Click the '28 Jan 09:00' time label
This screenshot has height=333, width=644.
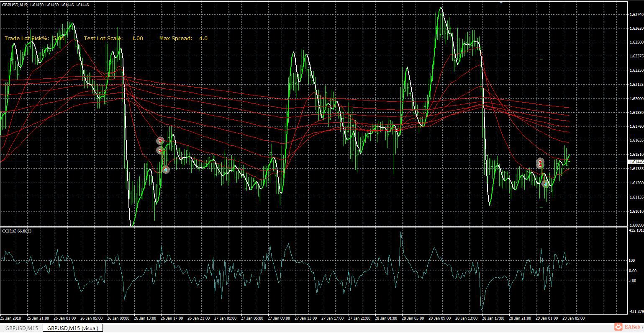click(441, 318)
